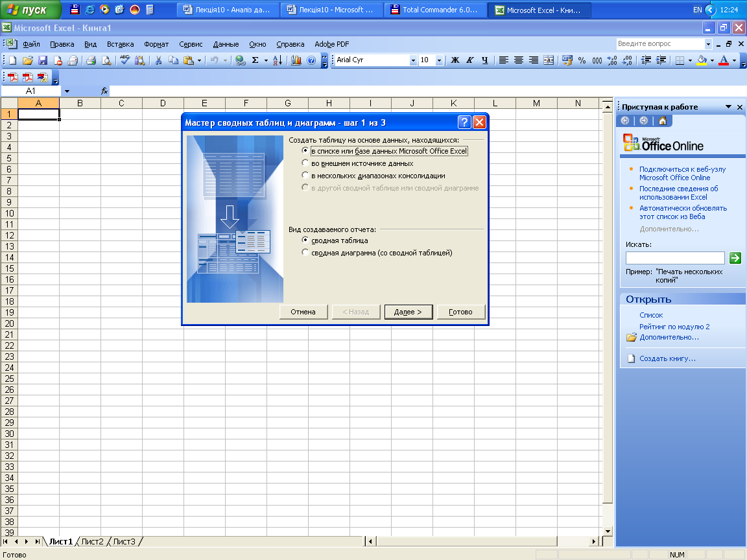
Task: Apply yellow fill color bucket
Action: coord(702,60)
